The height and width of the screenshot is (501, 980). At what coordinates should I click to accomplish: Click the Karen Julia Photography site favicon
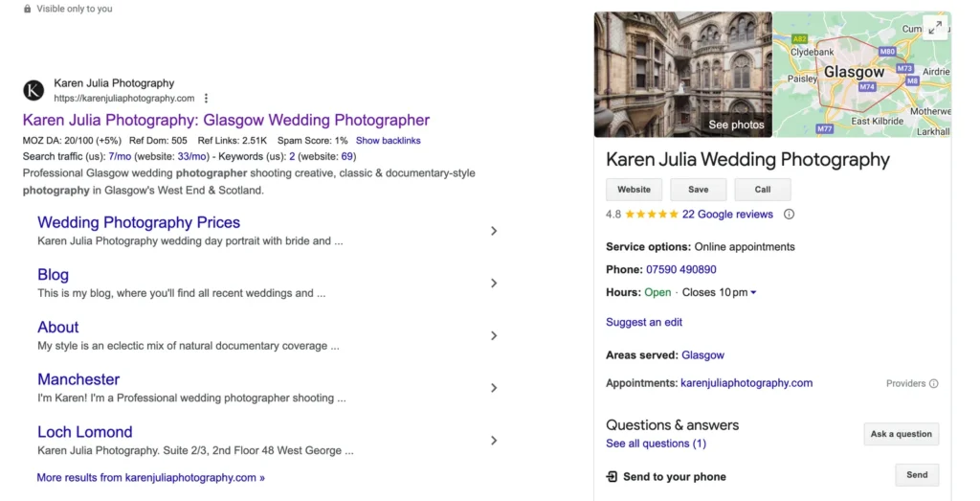[33, 90]
